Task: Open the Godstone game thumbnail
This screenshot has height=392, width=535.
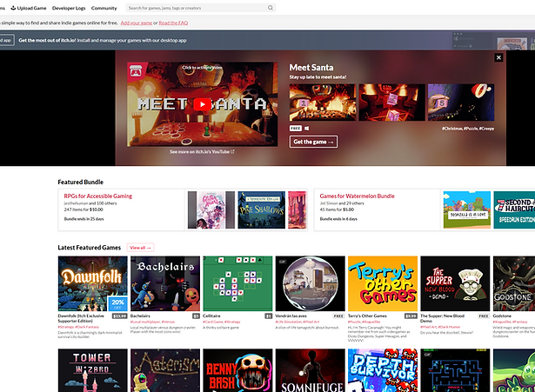Action: tap(514, 283)
